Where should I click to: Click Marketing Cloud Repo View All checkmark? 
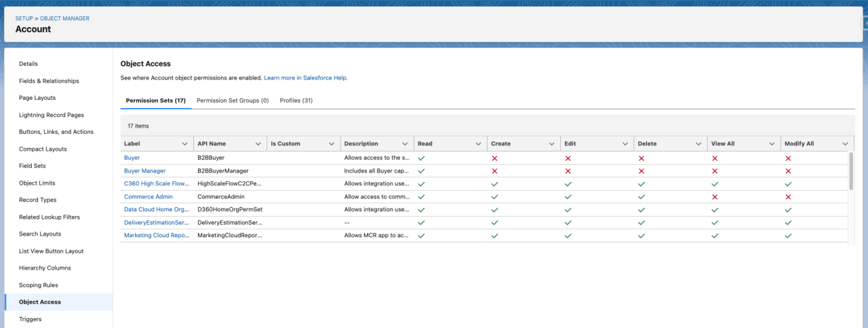(715, 236)
